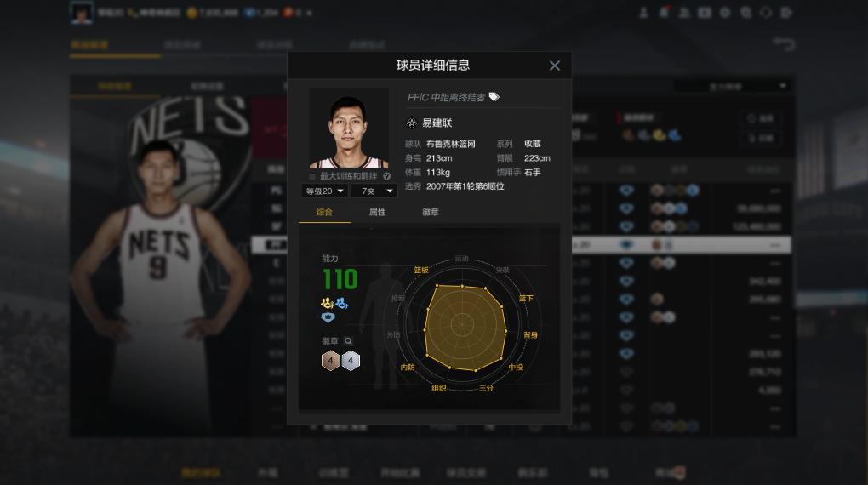Click the back arrow at top right
The height and width of the screenshot is (485, 868).
click(x=784, y=43)
